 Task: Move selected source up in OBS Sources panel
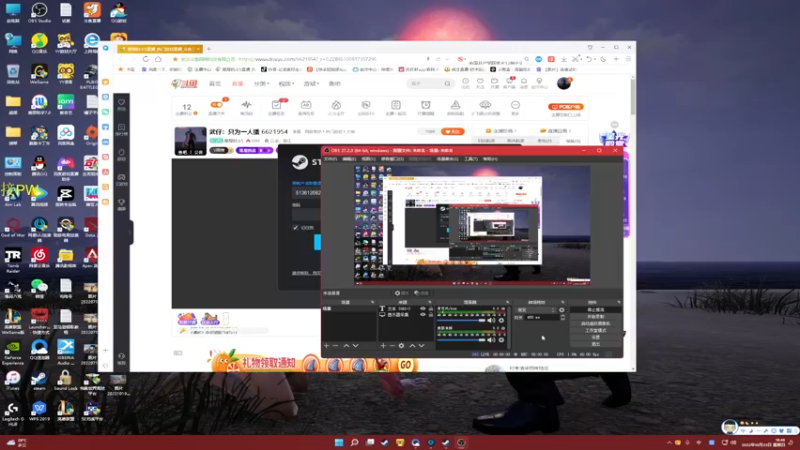pyautogui.click(x=412, y=346)
